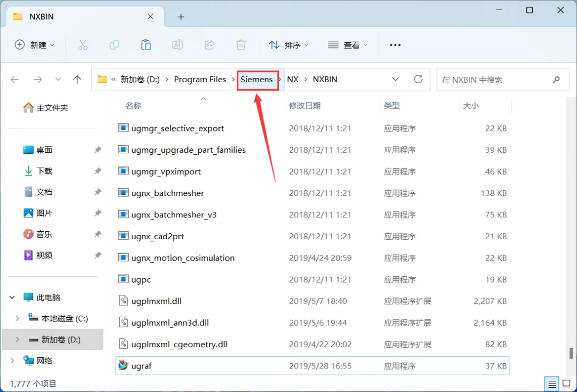
Task: Close the NXBIN tab
Action: [x=151, y=17]
